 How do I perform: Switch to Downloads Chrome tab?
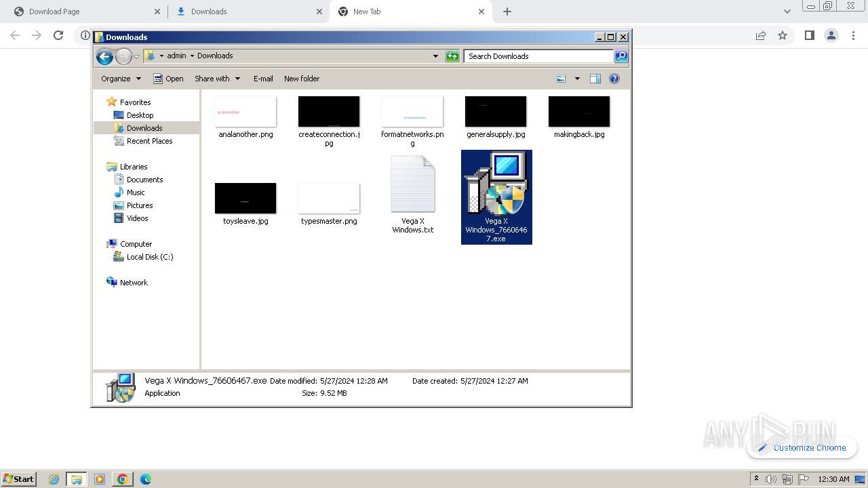tap(249, 12)
